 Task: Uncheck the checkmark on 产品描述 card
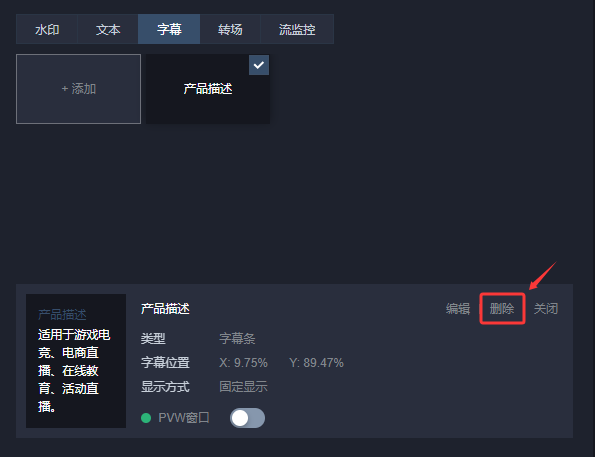pos(259,65)
